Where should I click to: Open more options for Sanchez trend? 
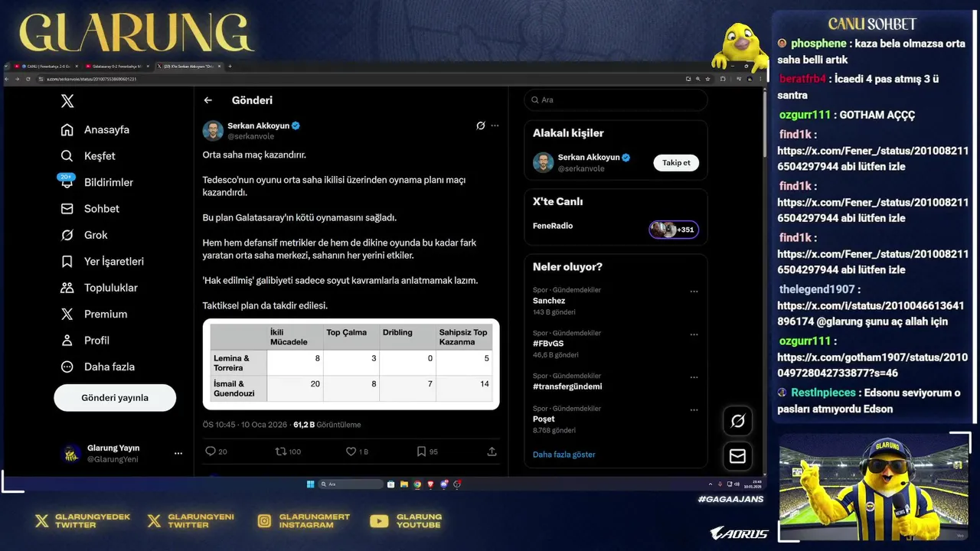(x=694, y=292)
